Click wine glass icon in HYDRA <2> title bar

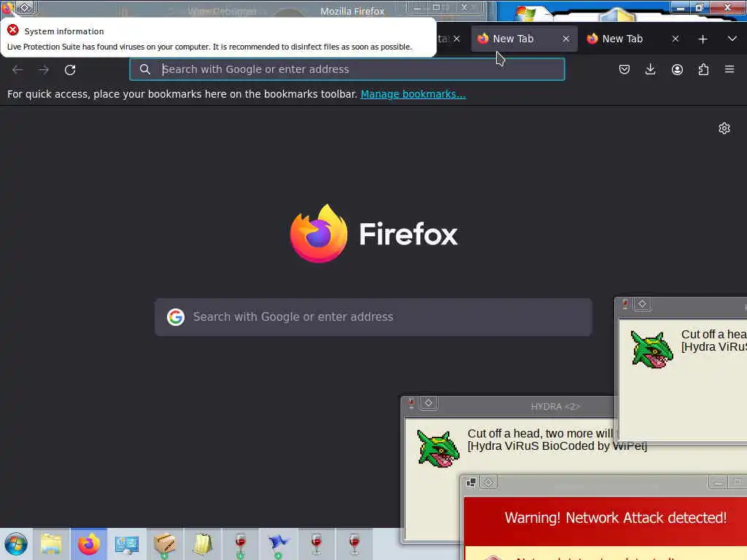pos(411,403)
